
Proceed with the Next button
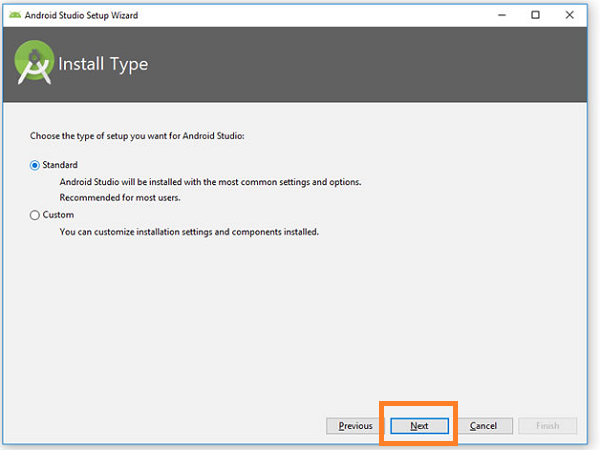click(419, 426)
